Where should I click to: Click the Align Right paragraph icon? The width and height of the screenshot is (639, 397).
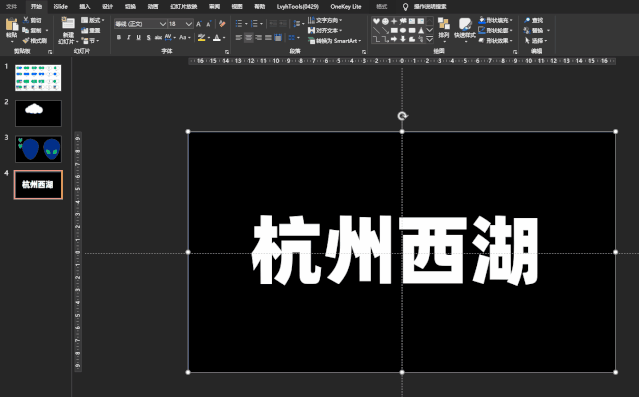point(258,37)
